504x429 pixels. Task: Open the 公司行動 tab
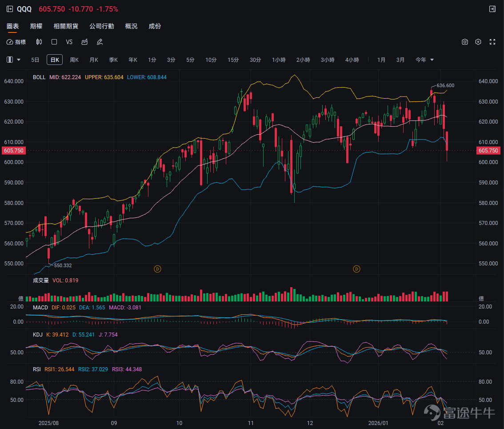click(102, 26)
